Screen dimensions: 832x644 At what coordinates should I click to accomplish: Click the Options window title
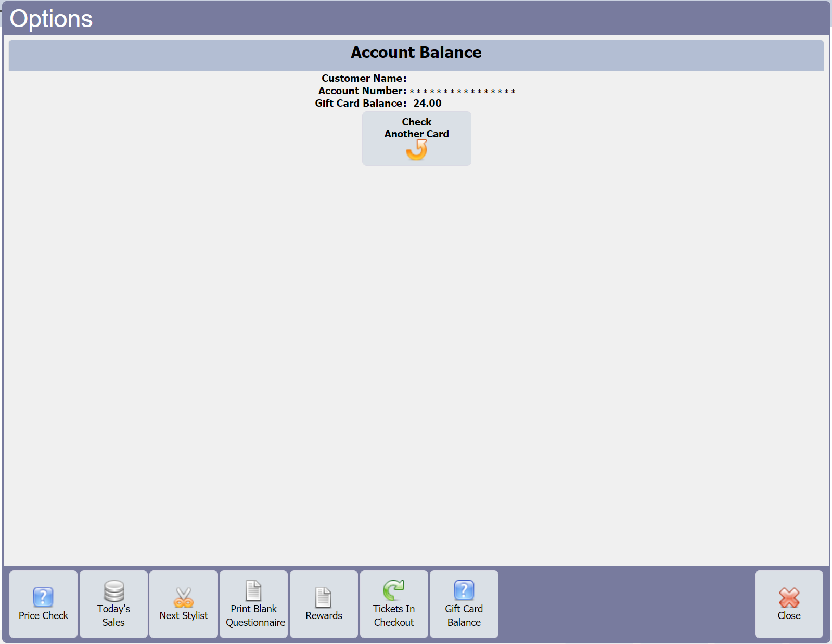(51, 19)
